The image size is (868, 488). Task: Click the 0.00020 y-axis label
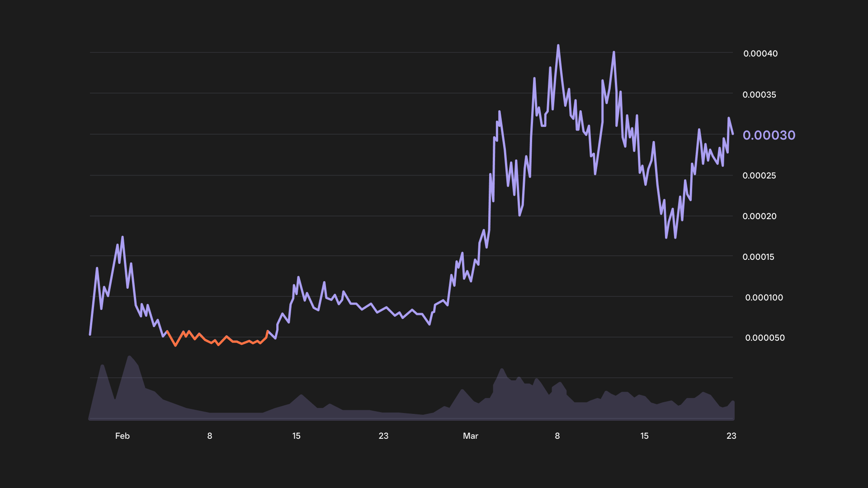pyautogui.click(x=759, y=216)
